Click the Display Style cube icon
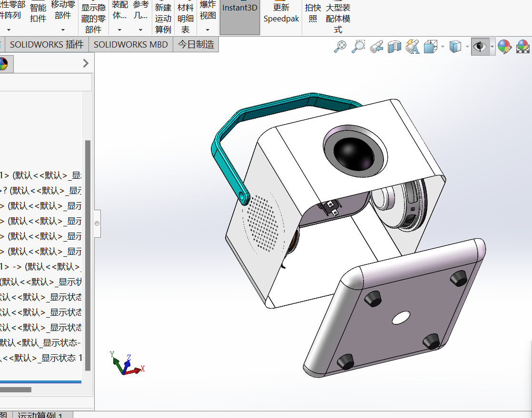This screenshot has width=532, height=418. pyautogui.click(x=455, y=47)
